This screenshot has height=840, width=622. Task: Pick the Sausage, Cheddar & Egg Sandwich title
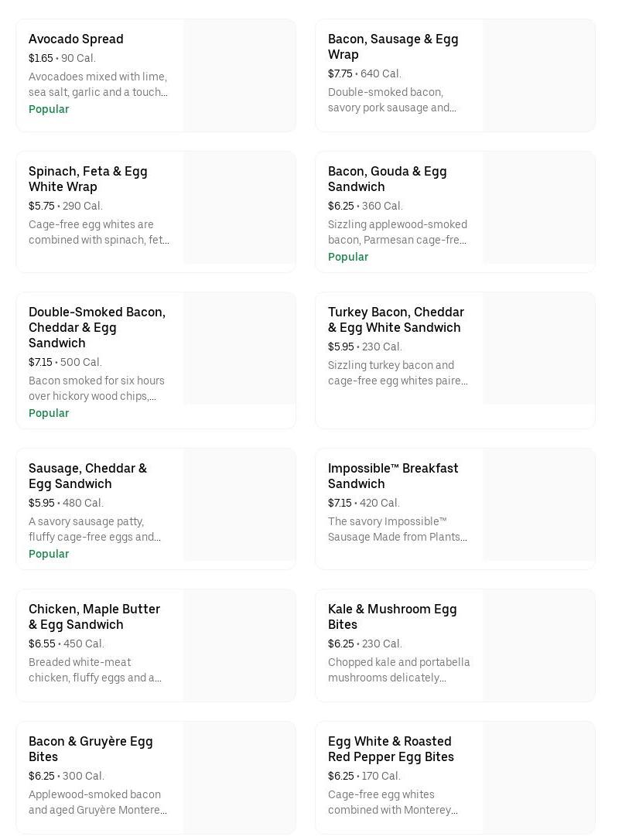(x=87, y=476)
